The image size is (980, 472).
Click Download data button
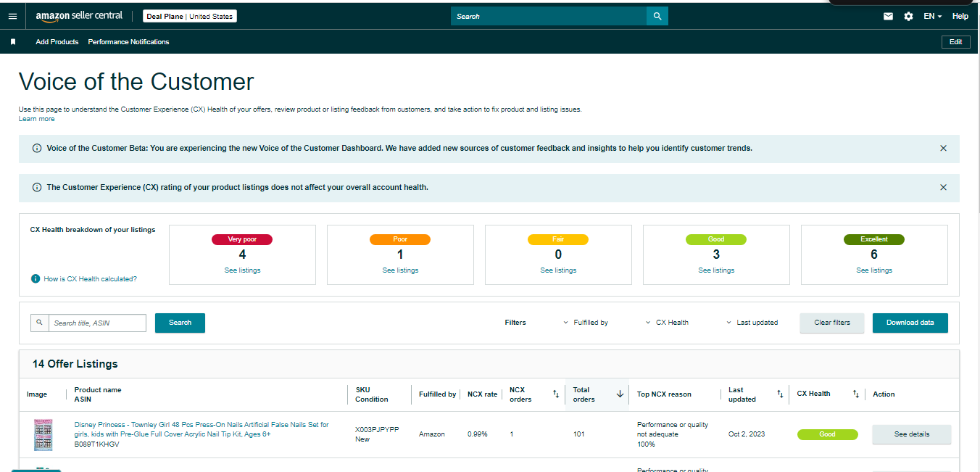[x=910, y=323]
